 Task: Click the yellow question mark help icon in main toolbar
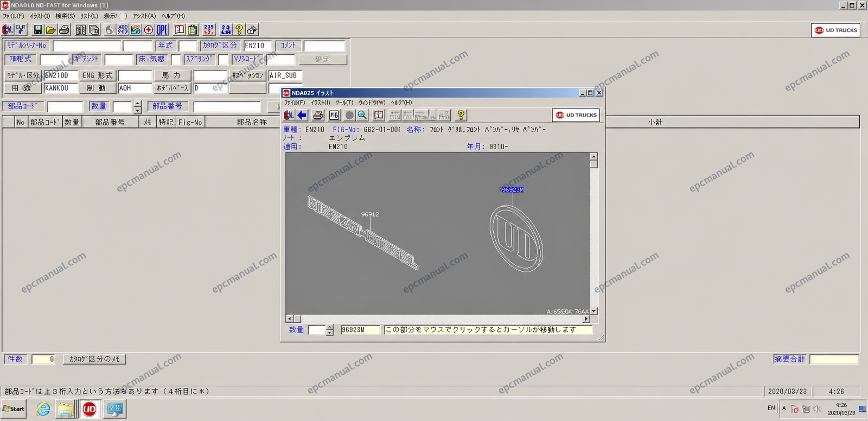click(x=239, y=30)
